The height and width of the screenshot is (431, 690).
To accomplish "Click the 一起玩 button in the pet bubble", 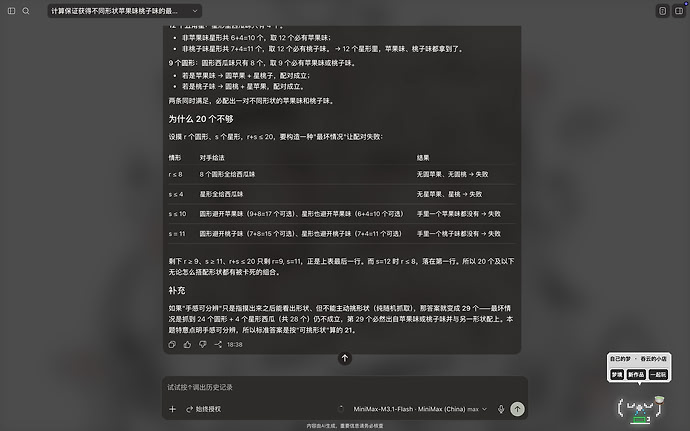I will pyautogui.click(x=658, y=375).
